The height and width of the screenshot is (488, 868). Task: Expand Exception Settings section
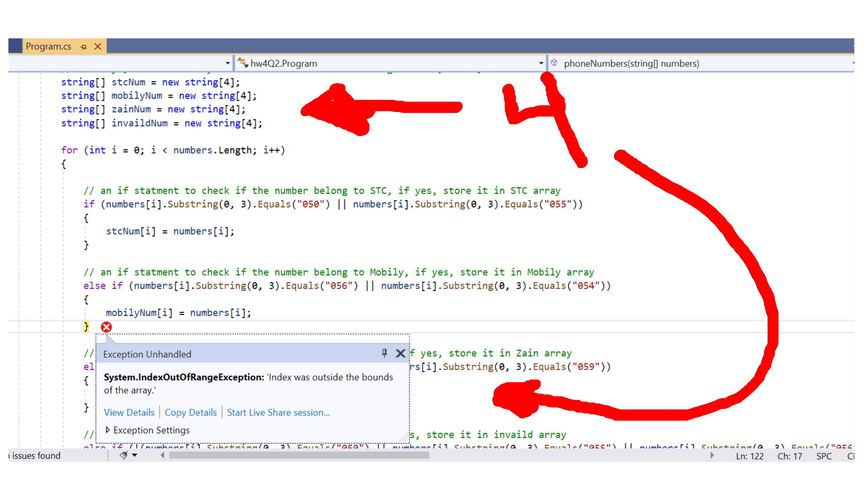coord(108,430)
